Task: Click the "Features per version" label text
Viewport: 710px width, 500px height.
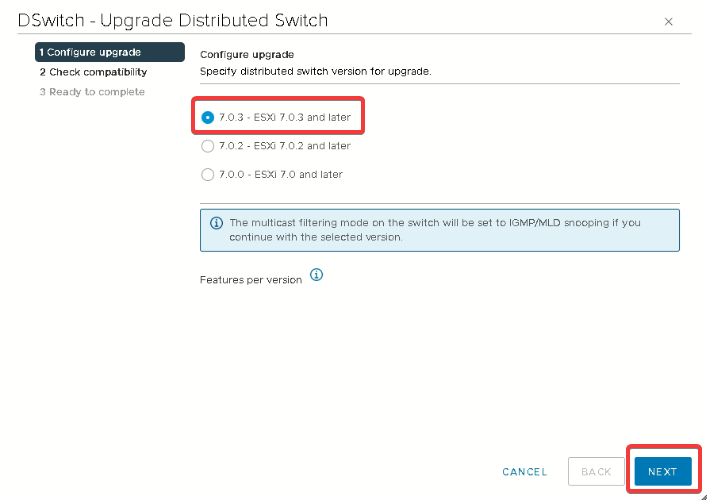Action: coord(251,280)
